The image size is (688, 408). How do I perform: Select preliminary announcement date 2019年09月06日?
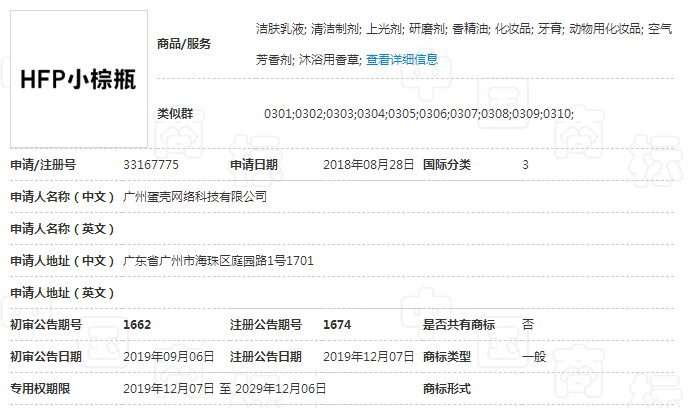[x=168, y=357]
